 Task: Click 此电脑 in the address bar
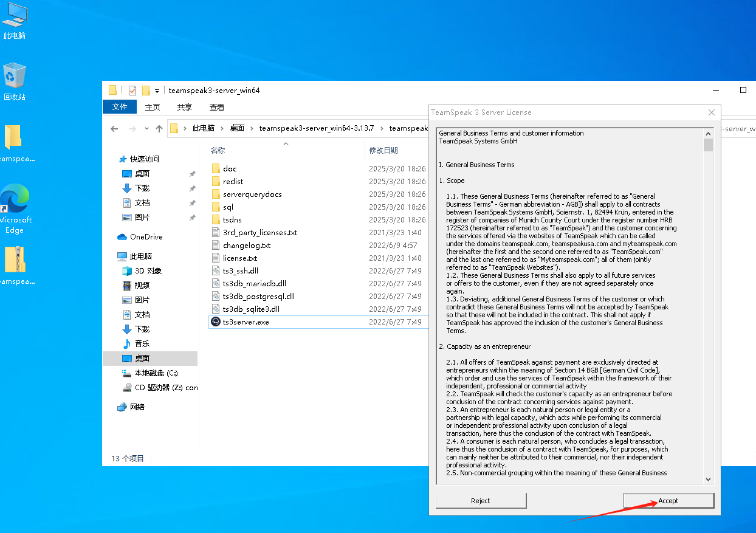tap(204, 128)
